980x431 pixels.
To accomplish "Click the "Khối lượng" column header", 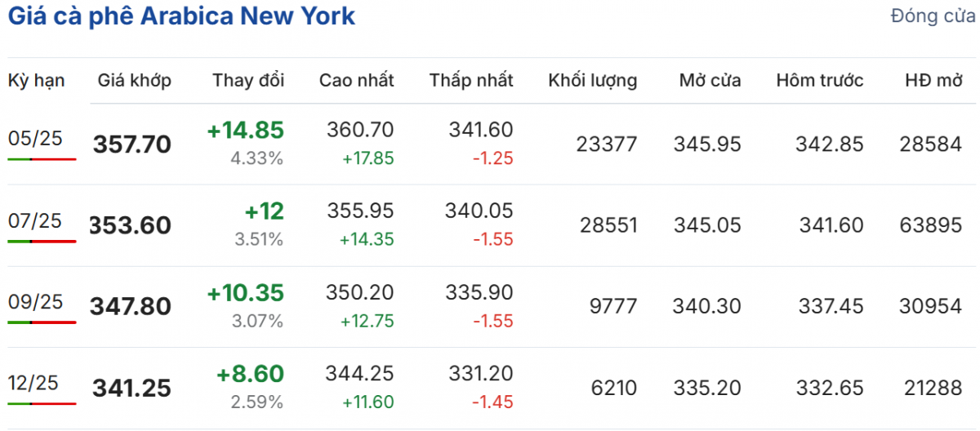I will click(x=593, y=80).
